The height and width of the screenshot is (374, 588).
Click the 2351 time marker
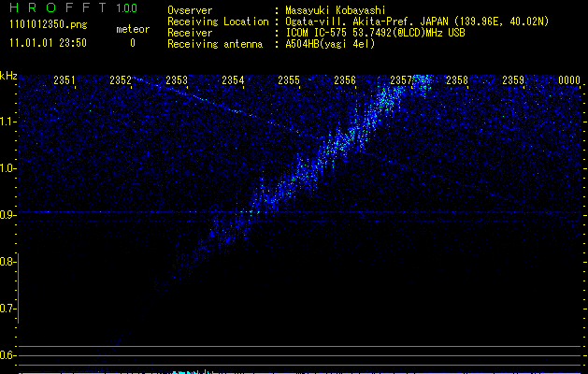coord(65,80)
